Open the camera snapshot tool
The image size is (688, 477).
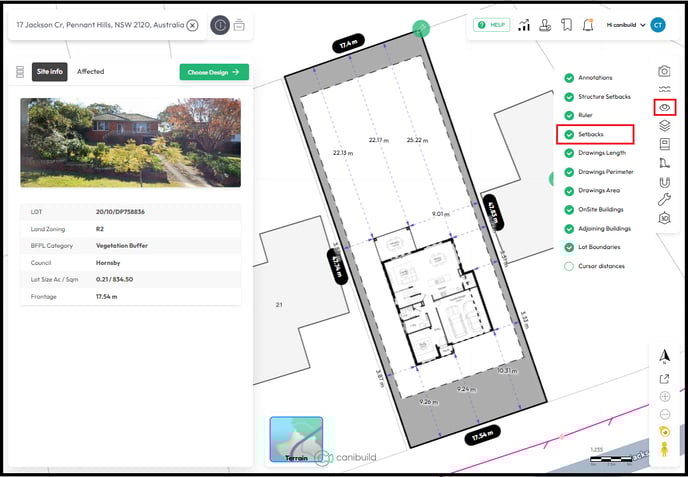[665, 71]
